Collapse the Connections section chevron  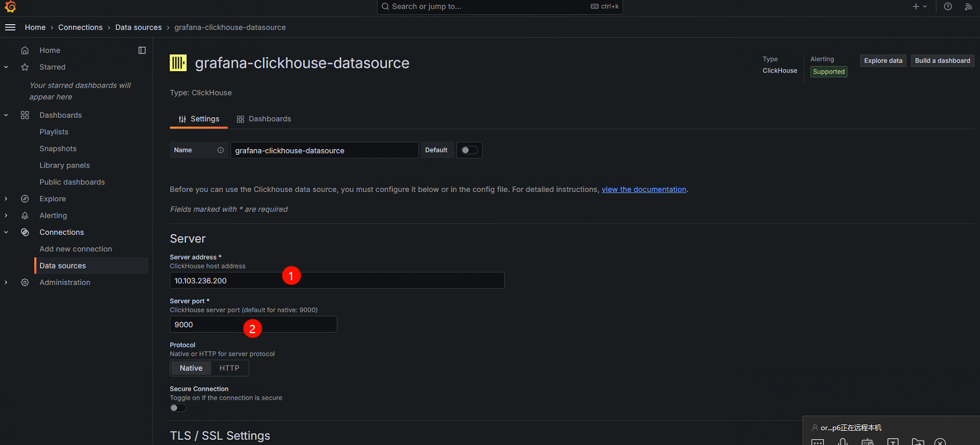point(6,232)
